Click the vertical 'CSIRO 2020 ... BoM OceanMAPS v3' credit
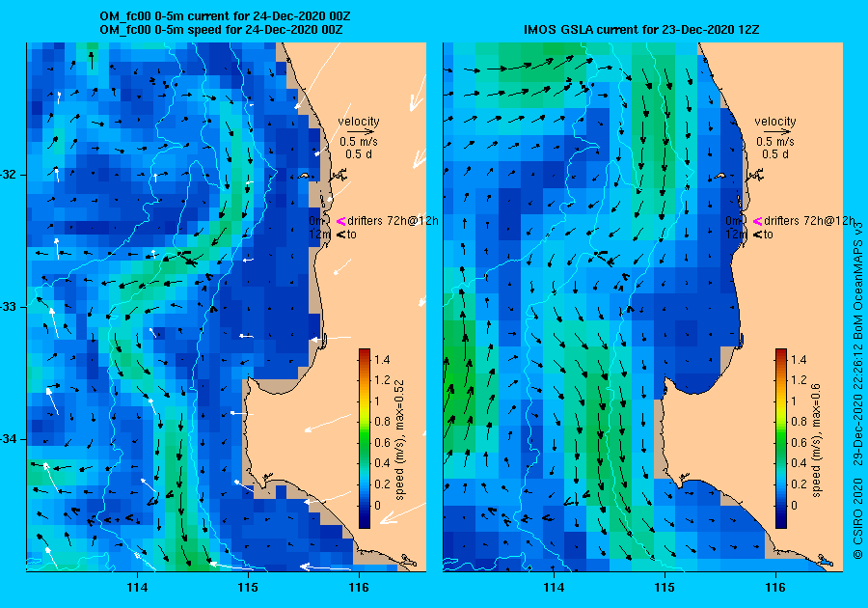Screen dimensions: 868x608 (x=858, y=390)
